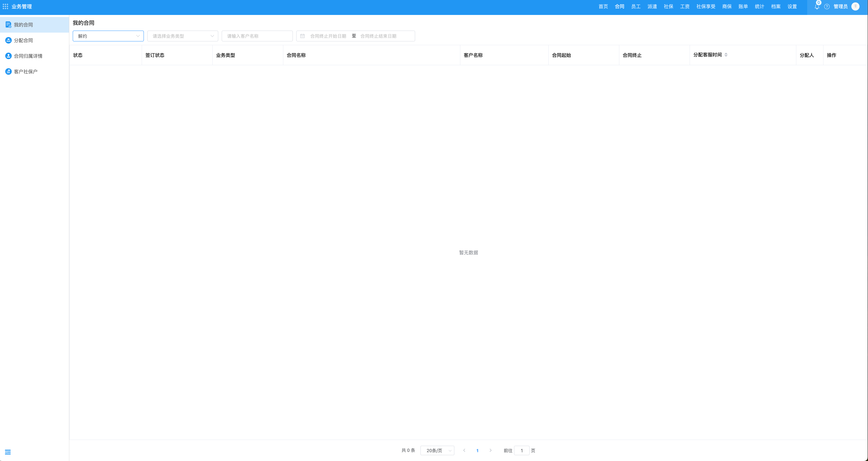Open 首页 in the top navigation
The width and height of the screenshot is (868, 461).
pyautogui.click(x=603, y=6)
